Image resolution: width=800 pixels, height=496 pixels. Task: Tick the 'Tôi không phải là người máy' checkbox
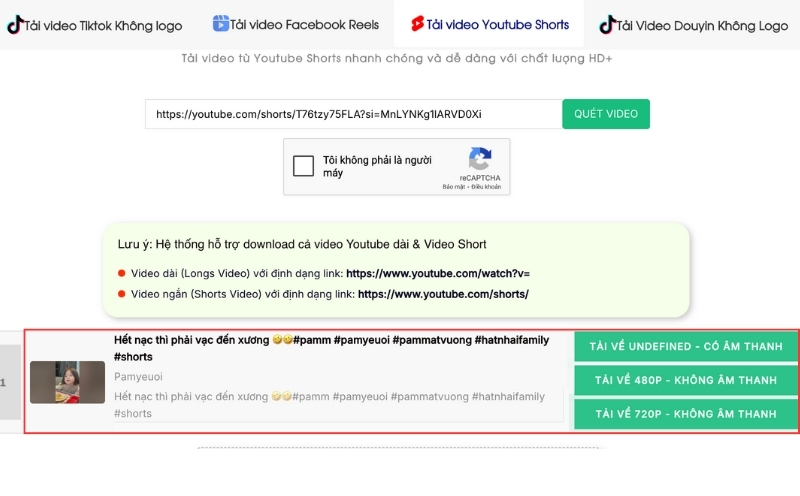tap(303, 166)
